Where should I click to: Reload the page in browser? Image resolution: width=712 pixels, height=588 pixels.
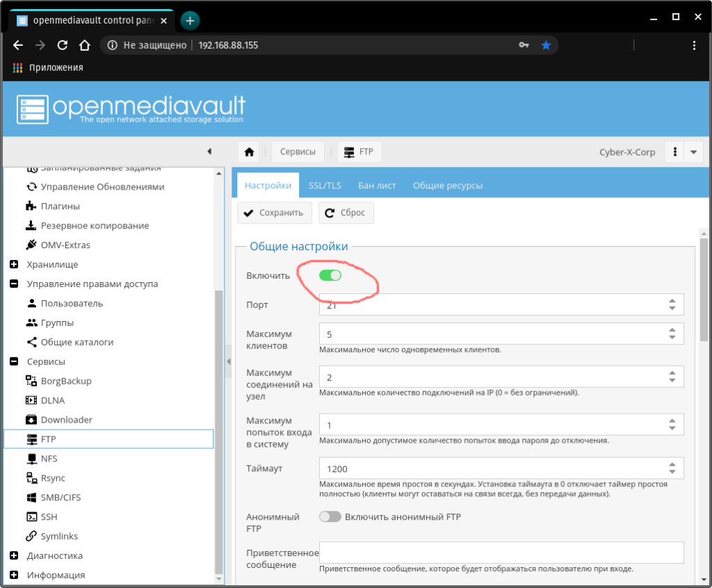[x=63, y=45]
